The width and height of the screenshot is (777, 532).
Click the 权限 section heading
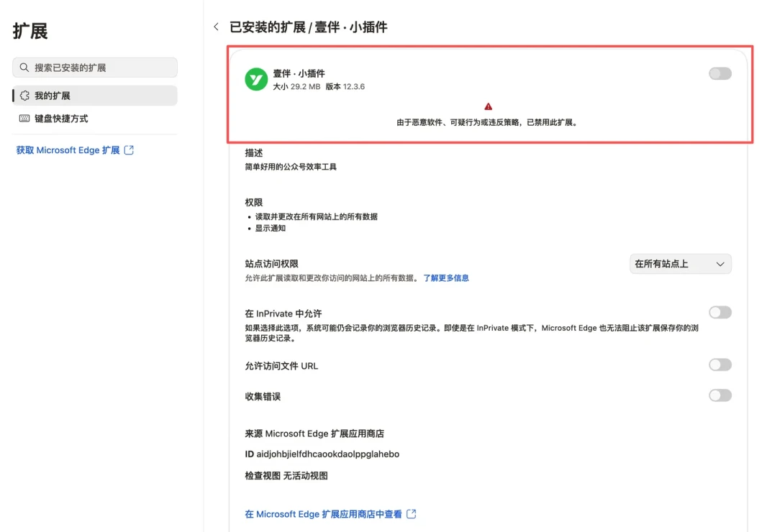(x=254, y=203)
